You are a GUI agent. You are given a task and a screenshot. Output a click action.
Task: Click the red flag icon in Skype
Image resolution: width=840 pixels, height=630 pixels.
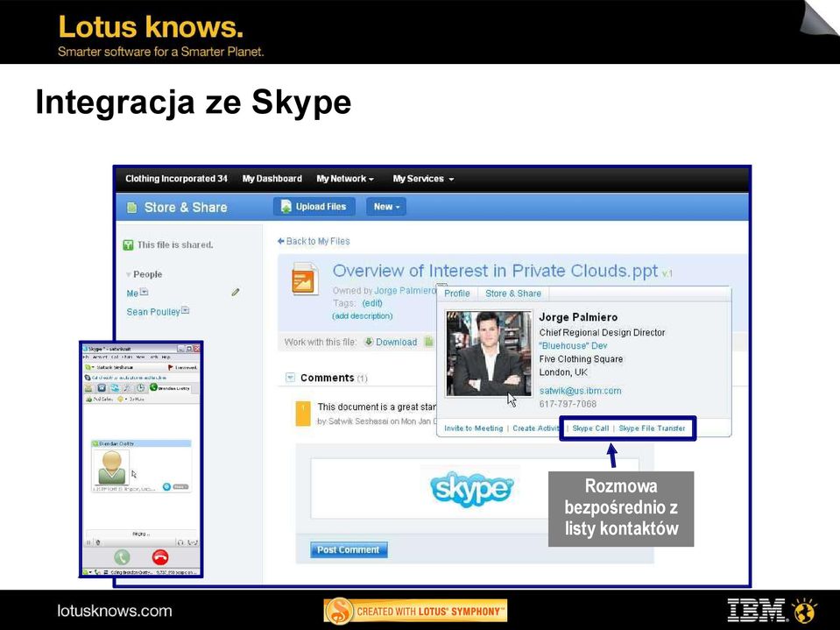coord(170,367)
